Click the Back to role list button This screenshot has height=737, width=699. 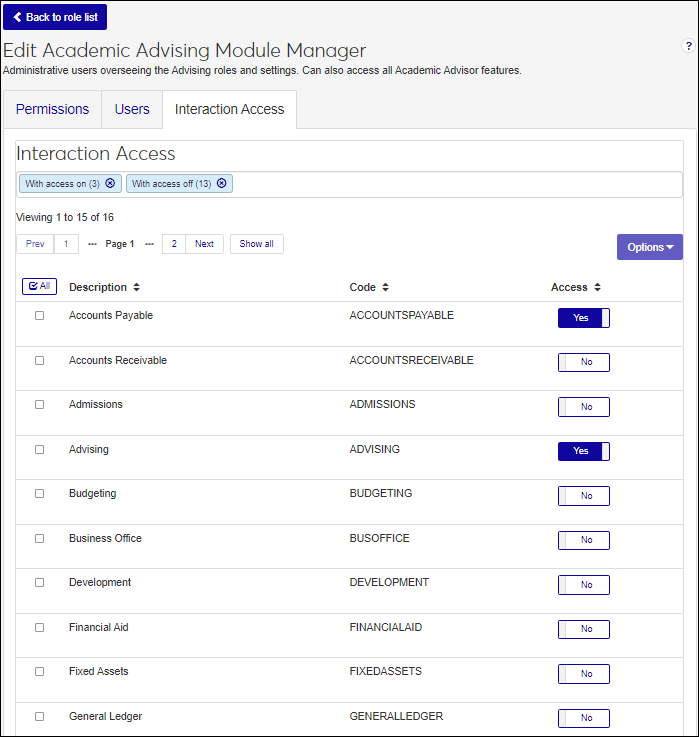[55, 17]
